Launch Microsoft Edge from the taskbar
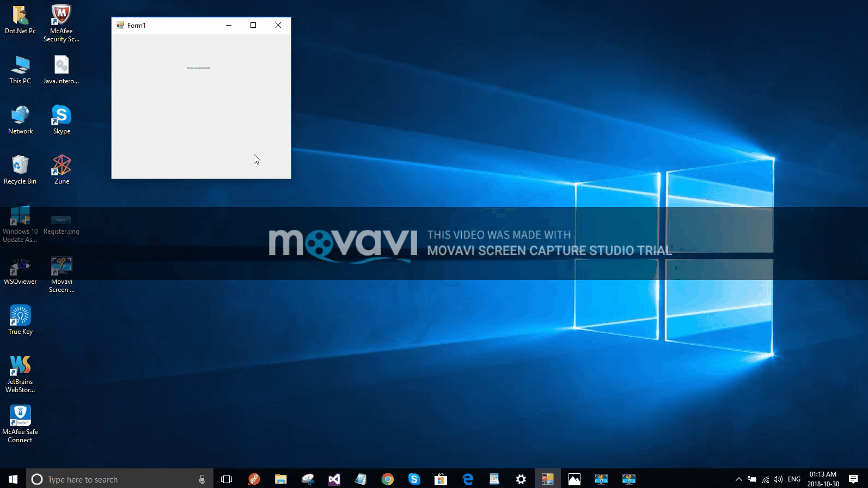Screen dimensions: 868x488 tap(468, 479)
